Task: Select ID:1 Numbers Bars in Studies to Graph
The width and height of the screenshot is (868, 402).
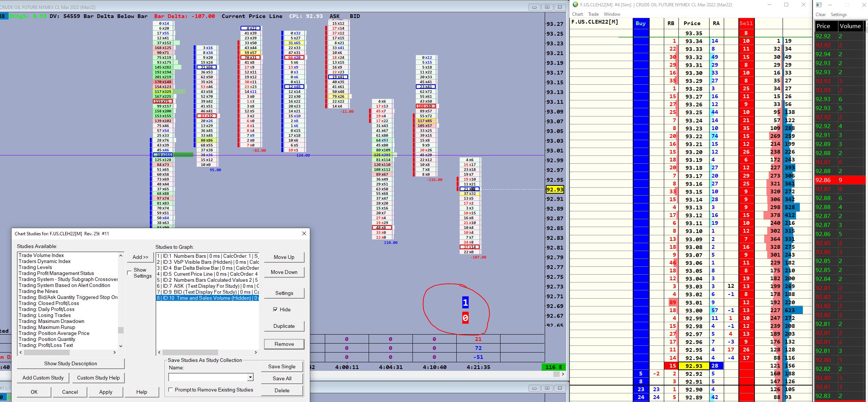Action: click(x=208, y=256)
